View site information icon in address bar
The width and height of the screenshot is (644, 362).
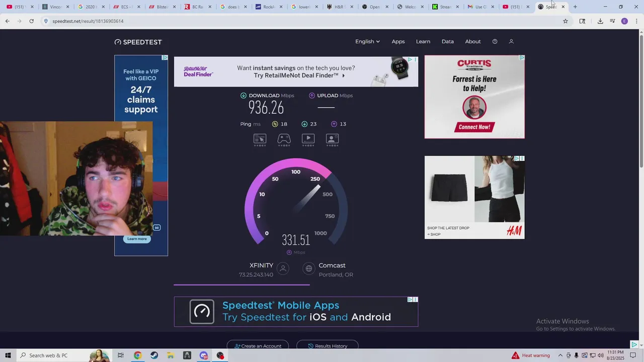click(46, 21)
